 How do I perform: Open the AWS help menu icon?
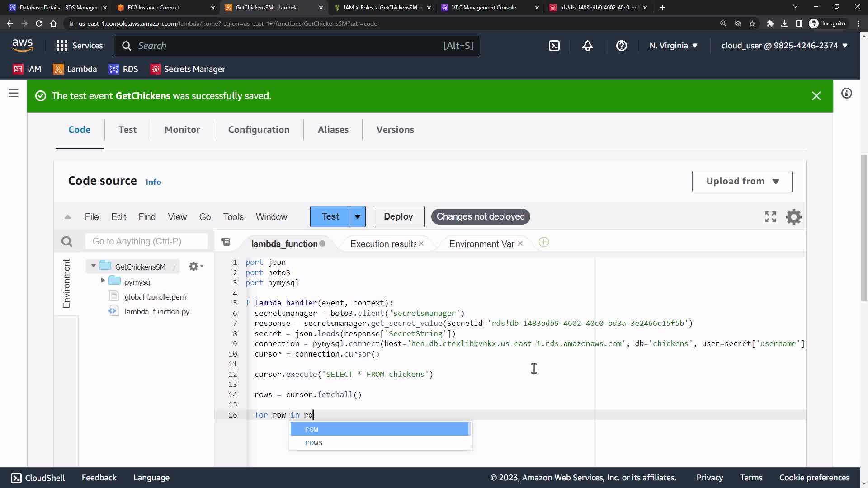tap(621, 46)
